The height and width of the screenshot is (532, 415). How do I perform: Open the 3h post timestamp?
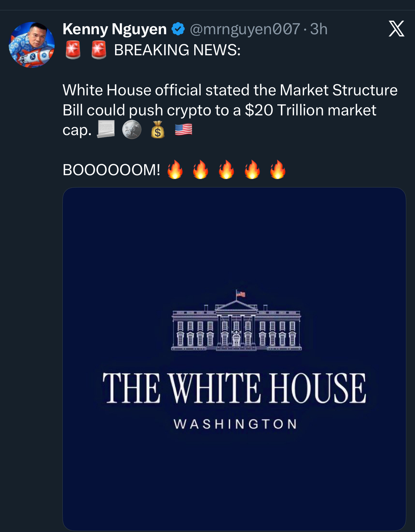pos(319,29)
